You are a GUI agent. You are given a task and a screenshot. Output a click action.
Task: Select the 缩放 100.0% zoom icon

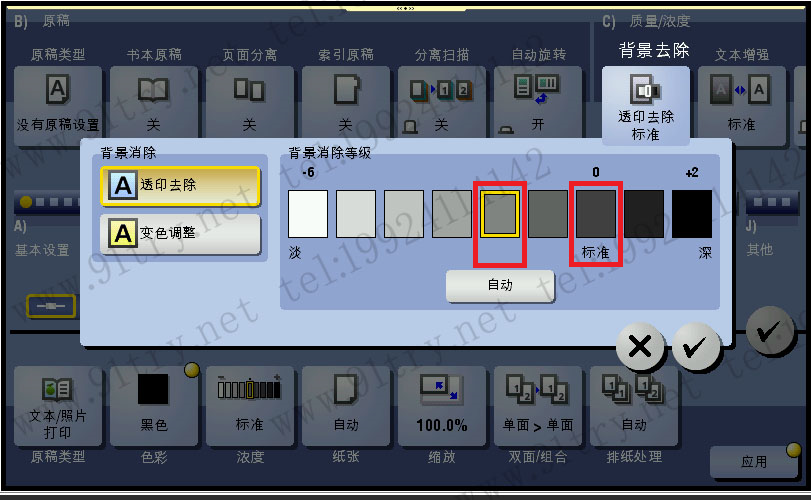pos(442,406)
